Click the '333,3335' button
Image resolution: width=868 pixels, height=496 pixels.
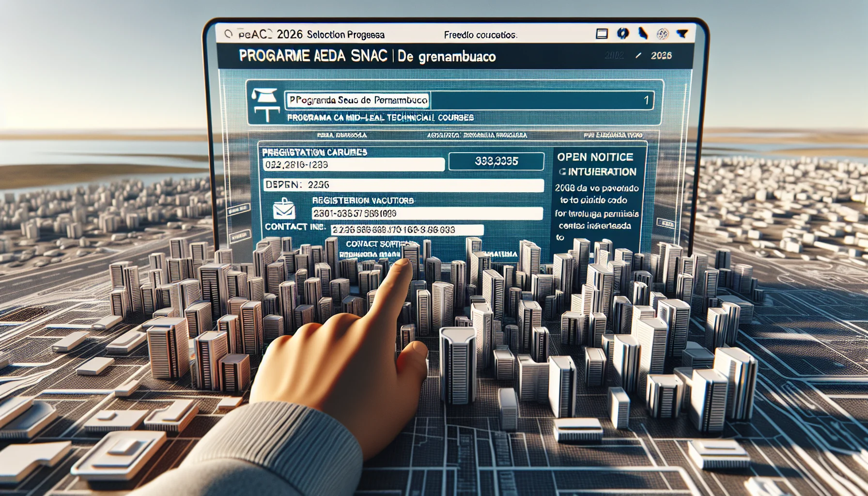[x=496, y=161]
